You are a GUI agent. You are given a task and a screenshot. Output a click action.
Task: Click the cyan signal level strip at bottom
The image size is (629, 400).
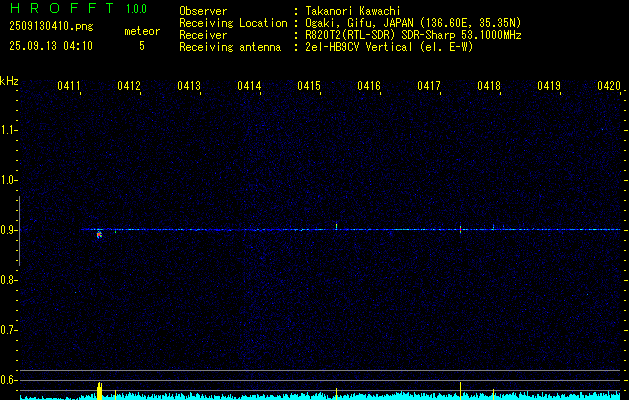(320, 396)
